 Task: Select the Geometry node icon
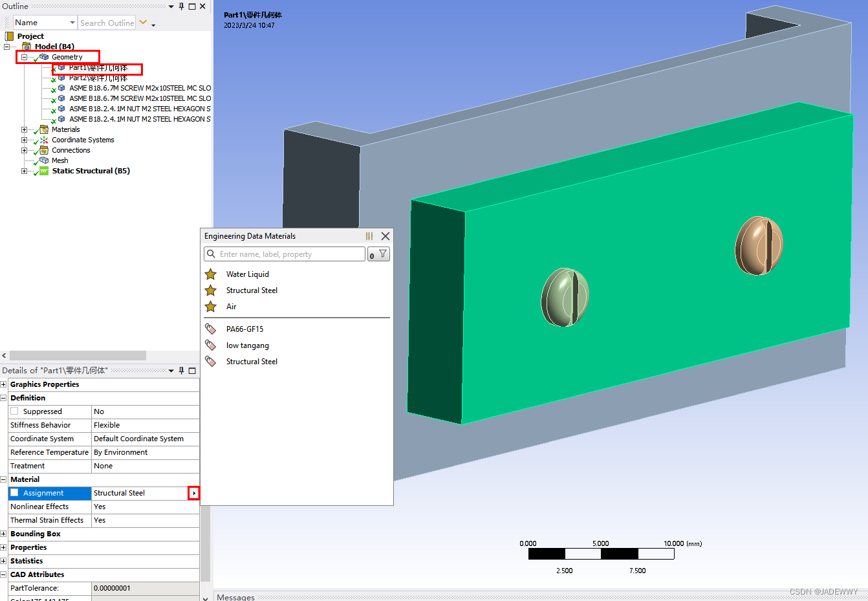tap(43, 57)
